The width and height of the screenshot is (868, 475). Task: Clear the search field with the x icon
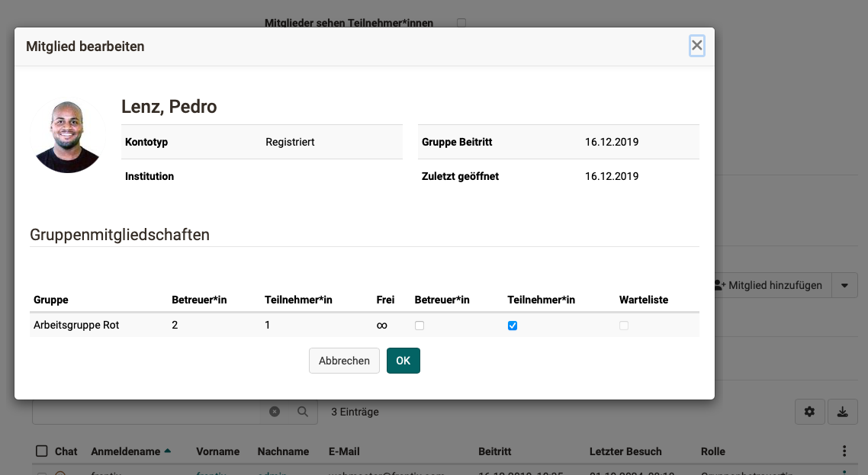pyautogui.click(x=275, y=412)
